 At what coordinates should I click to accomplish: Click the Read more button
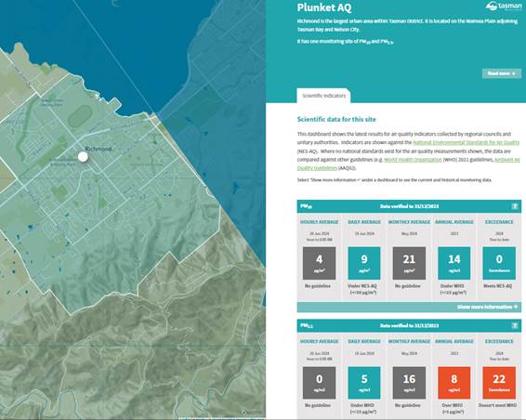[502, 73]
